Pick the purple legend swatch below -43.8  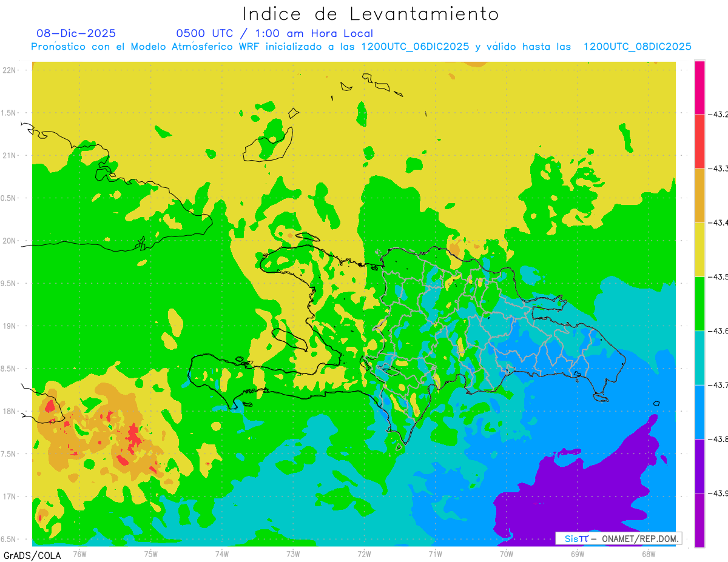tap(700, 466)
